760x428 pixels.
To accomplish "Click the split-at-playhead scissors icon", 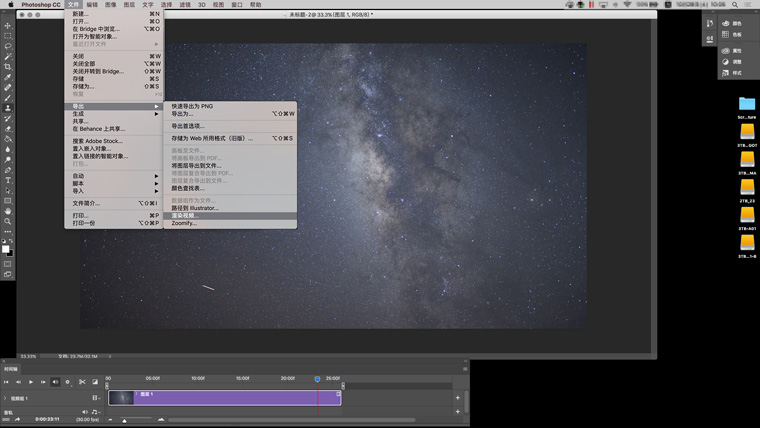I will pyautogui.click(x=82, y=382).
